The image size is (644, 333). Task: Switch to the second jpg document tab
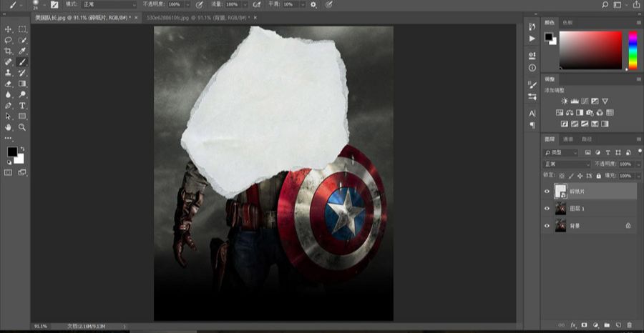tap(201, 18)
